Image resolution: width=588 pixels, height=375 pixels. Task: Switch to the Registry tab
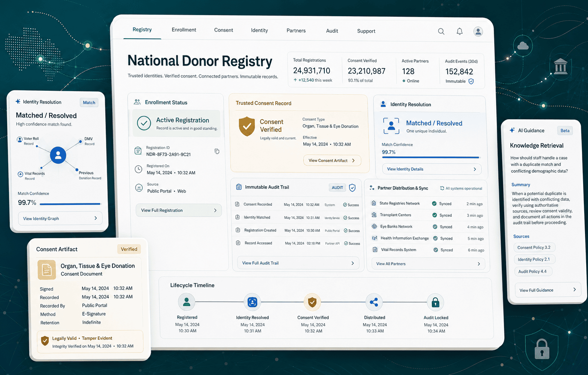coord(142,30)
